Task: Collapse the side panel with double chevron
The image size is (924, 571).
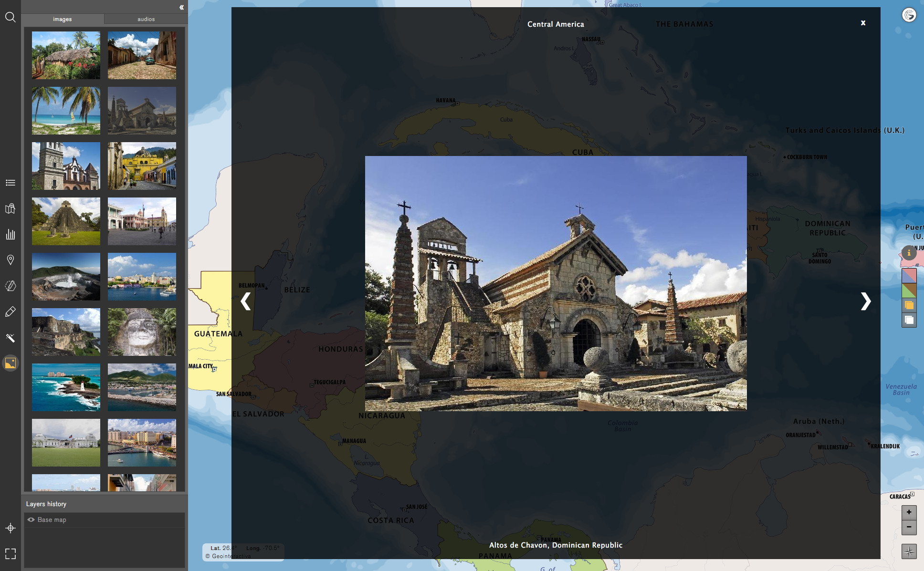Action: pyautogui.click(x=181, y=7)
